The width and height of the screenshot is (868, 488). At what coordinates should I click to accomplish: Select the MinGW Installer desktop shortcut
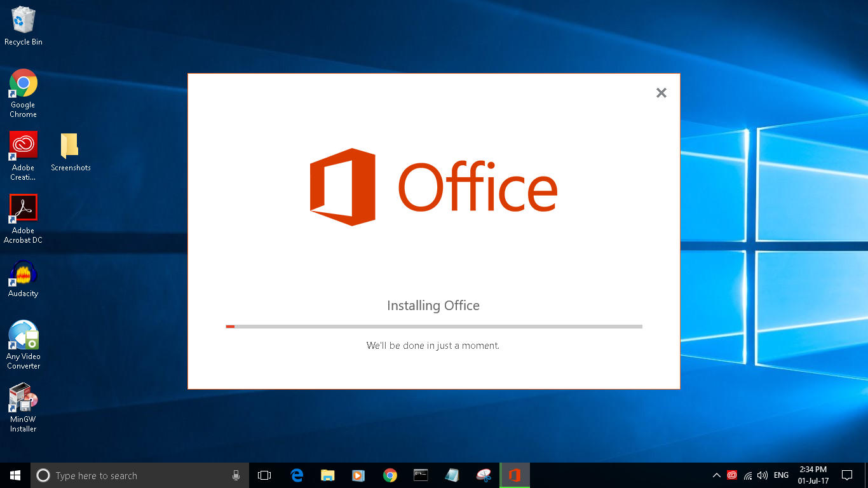point(24,408)
